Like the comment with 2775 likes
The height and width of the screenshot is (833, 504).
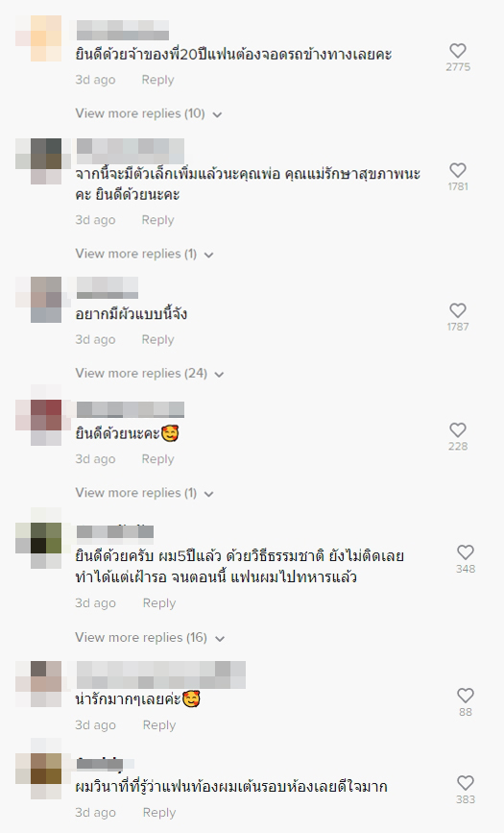coord(458,51)
